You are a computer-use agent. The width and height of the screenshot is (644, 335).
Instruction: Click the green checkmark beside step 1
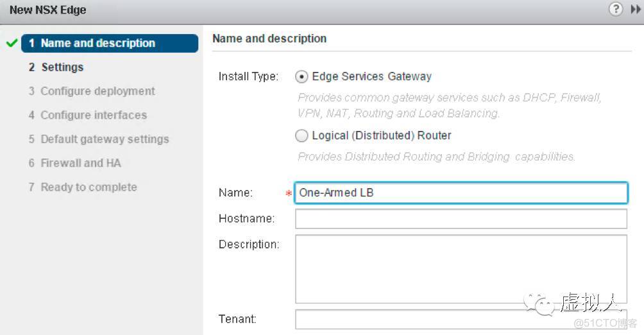pos(12,44)
